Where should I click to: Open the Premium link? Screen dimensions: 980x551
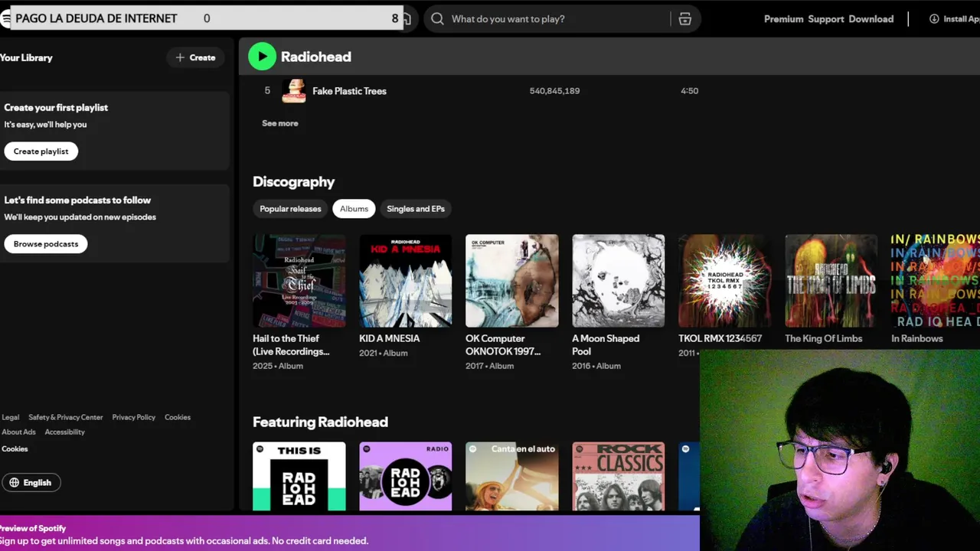tap(783, 19)
